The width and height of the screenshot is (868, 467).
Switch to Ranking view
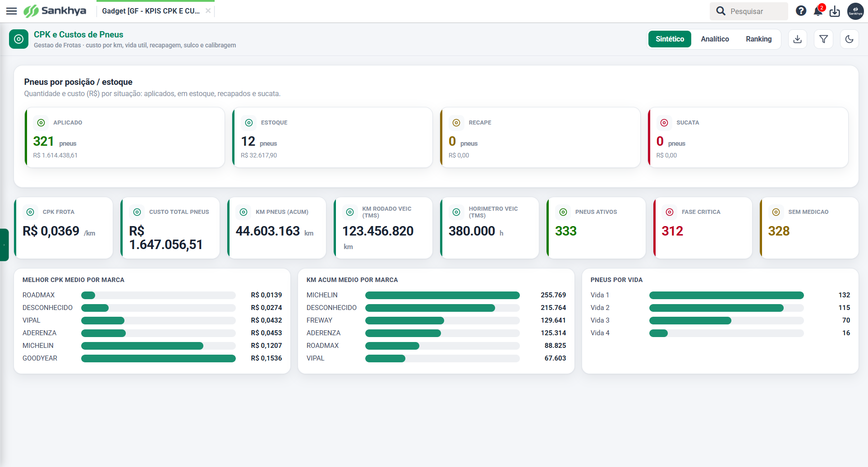click(758, 39)
